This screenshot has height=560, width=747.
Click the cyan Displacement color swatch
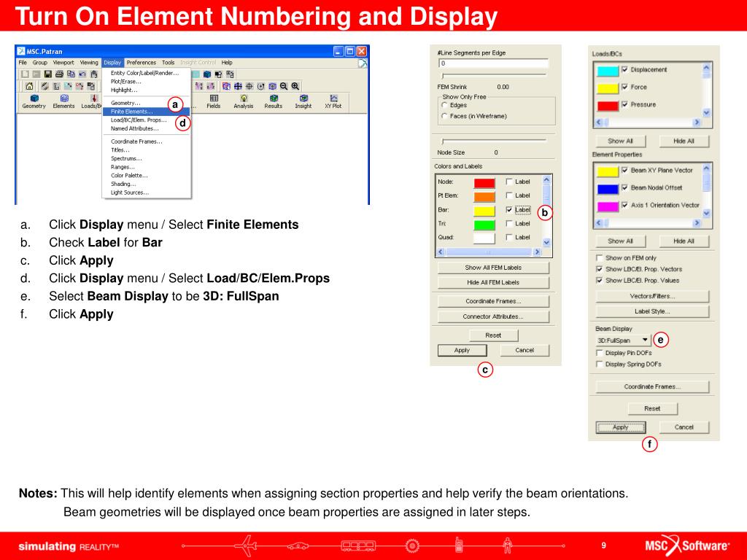tap(608, 71)
